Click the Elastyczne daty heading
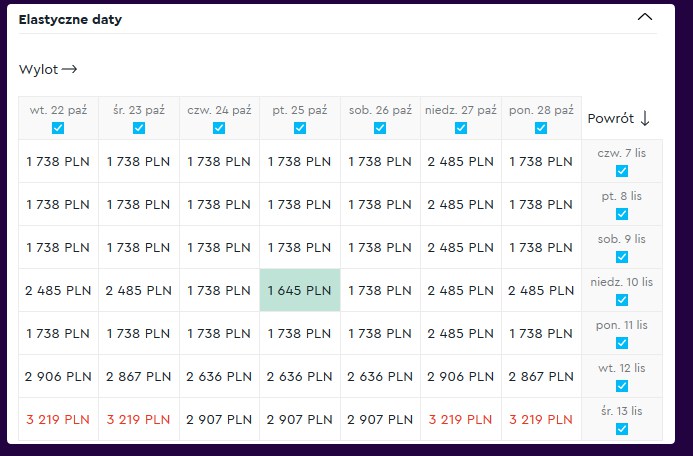This screenshot has width=693, height=456. pos(70,19)
